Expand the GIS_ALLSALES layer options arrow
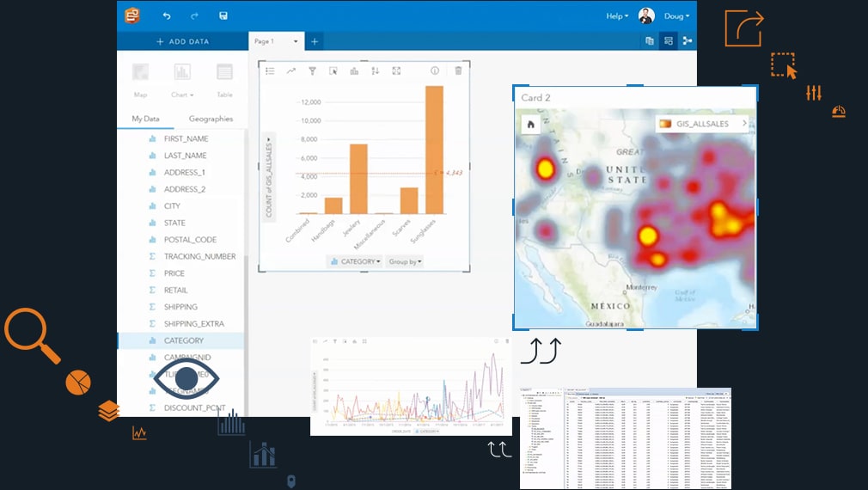 click(x=744, y=124)
